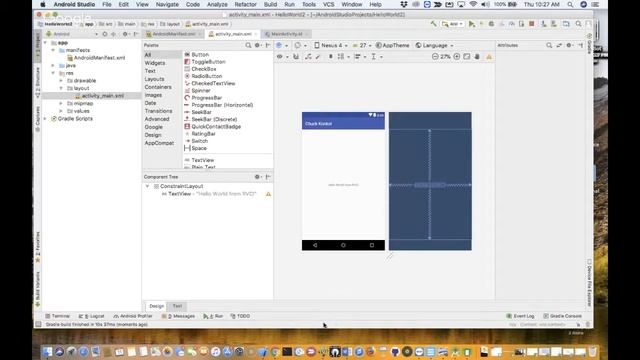This screenshot has height=360, width=640.
Task: Open Attributes panel gear settings
Action: (x=569, y=45)
